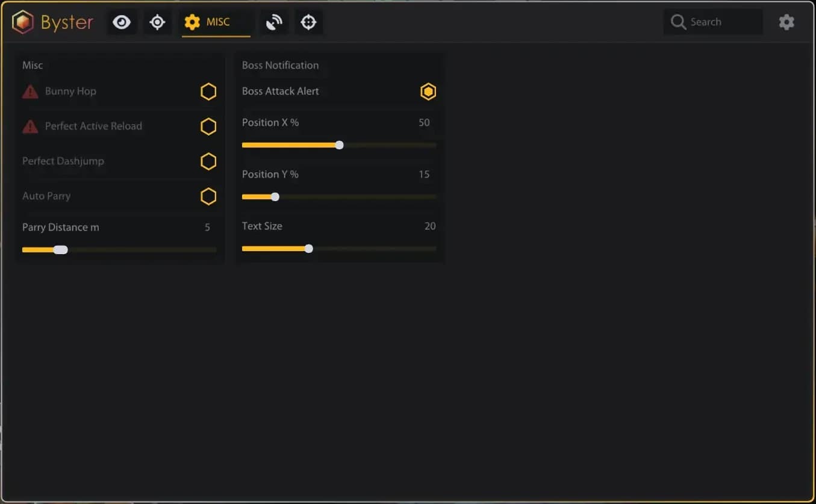
Task: Click the red warning icon beside Bunny Hop
Action: tap(30, 92)
